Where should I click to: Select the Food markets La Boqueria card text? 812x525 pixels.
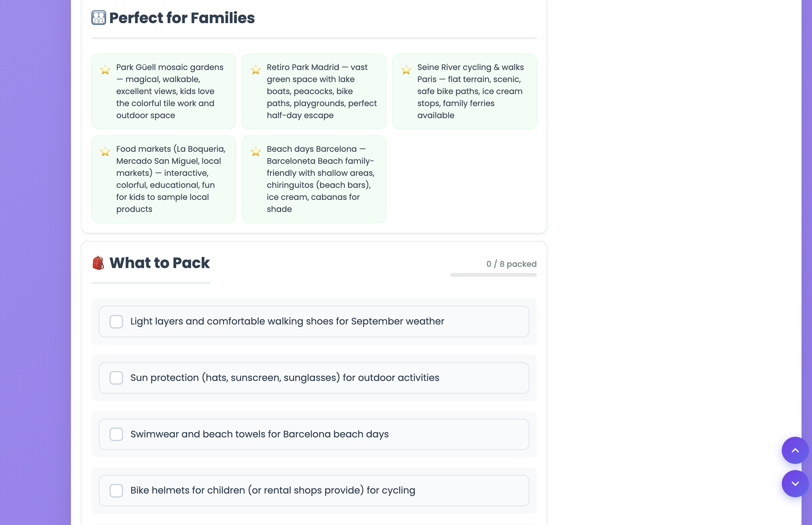[171, 179]
